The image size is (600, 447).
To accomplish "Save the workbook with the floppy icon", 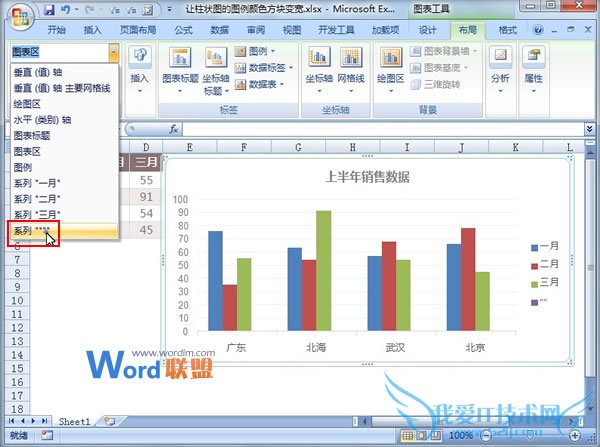I will 49,10.
